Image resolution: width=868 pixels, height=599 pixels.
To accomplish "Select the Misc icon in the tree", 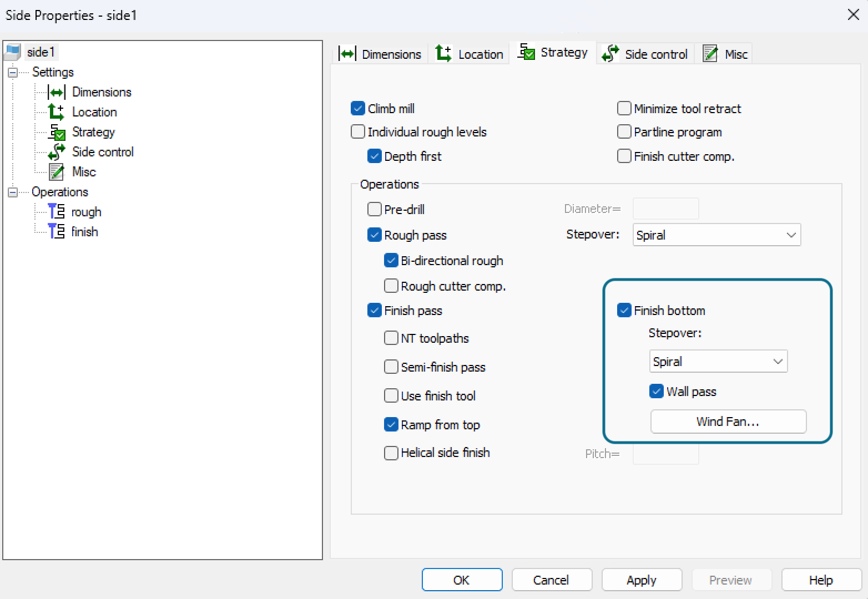I will point(56,172).
